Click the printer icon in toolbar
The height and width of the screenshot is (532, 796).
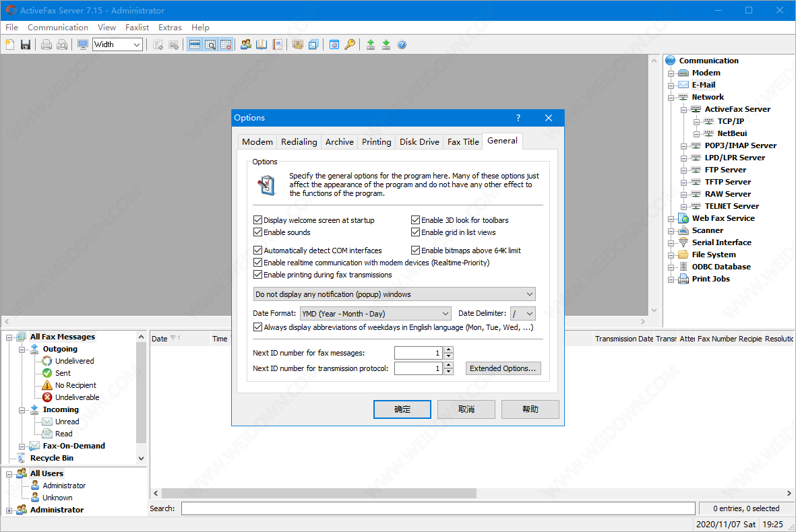(47, 44)
